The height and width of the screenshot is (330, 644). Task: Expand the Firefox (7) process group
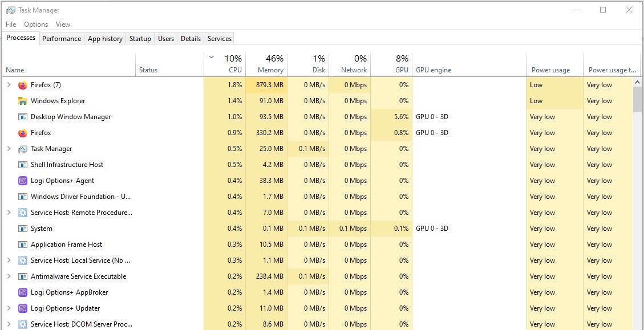pos(9,85)
